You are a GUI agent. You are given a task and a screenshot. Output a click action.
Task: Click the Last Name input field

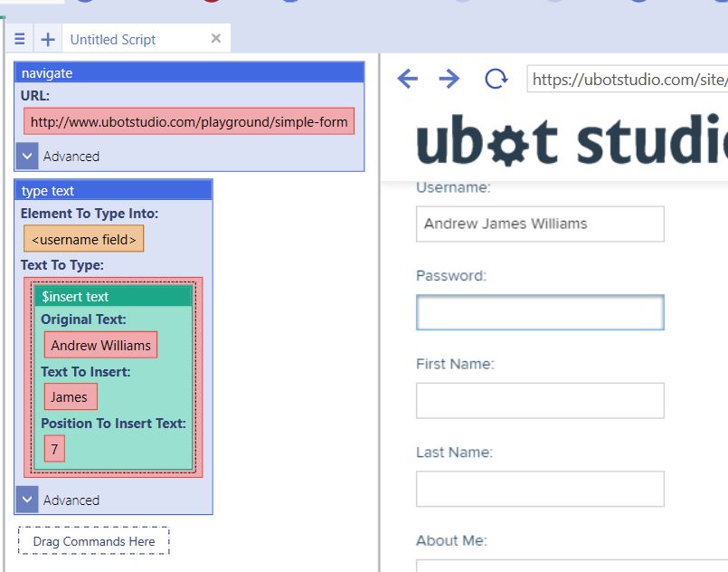(x=540, y=489)
